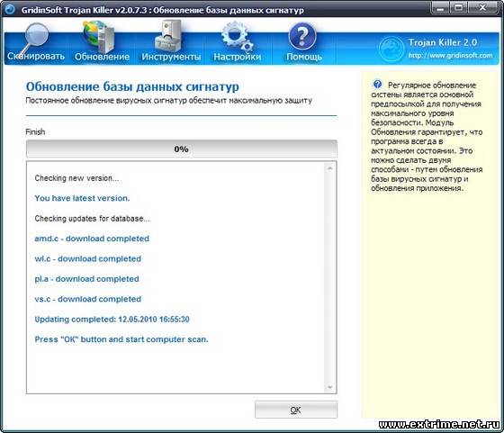The image size is (504, 433).
Task: Click the Сканировать toolbar label
Action: pyautogui.click(x=36, y=56)
